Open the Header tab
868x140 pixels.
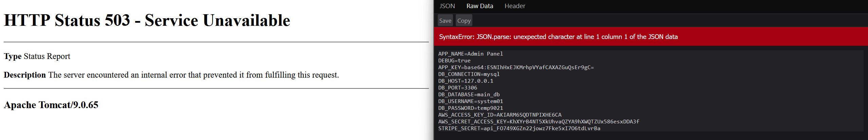click(514, 6)
